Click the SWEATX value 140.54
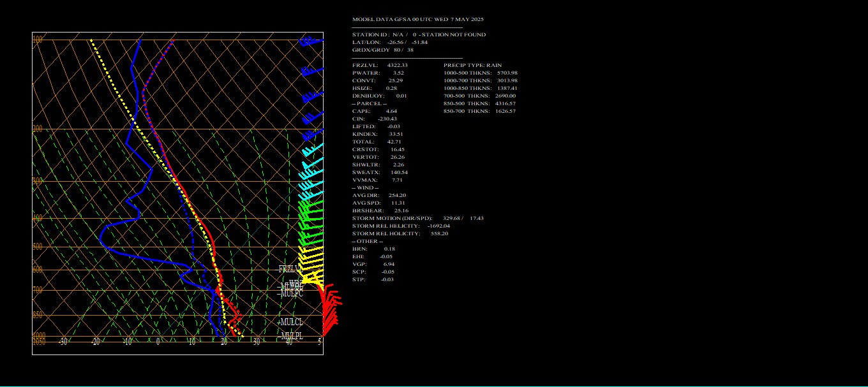 click(x=399, y=172)
